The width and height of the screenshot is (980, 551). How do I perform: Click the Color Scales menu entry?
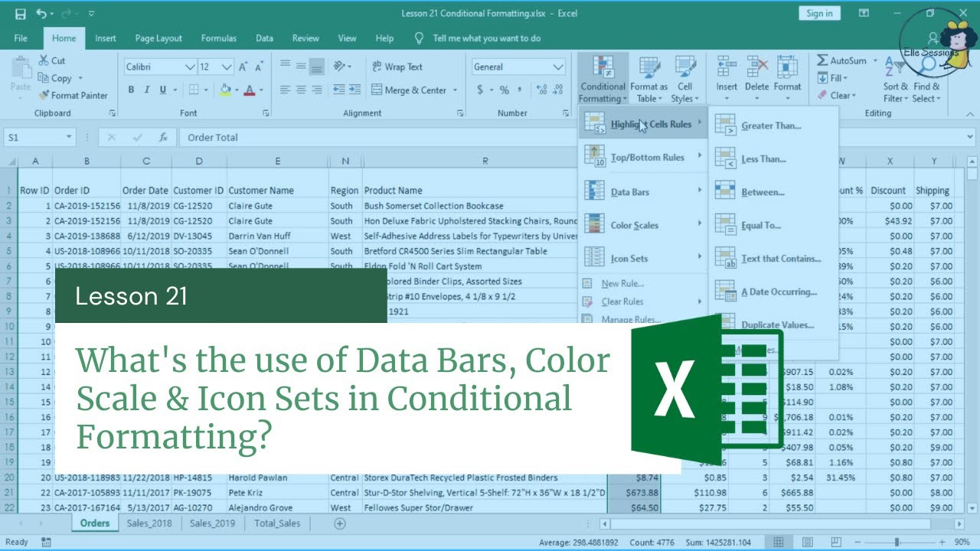642,225
